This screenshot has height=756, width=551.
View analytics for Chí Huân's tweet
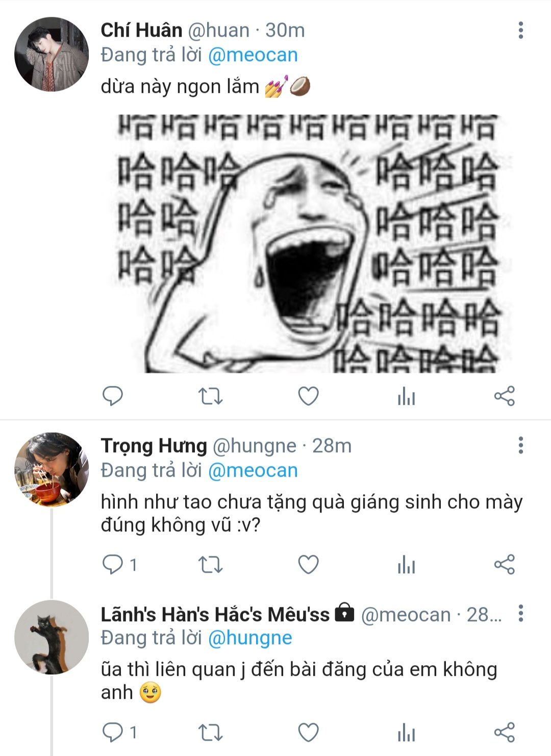tap(406, 396)
